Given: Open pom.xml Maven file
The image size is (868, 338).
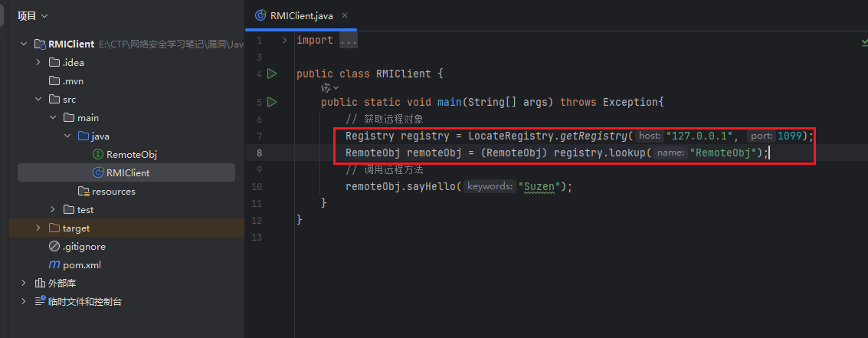Looking at the screenshot, I should pos(81,265).
